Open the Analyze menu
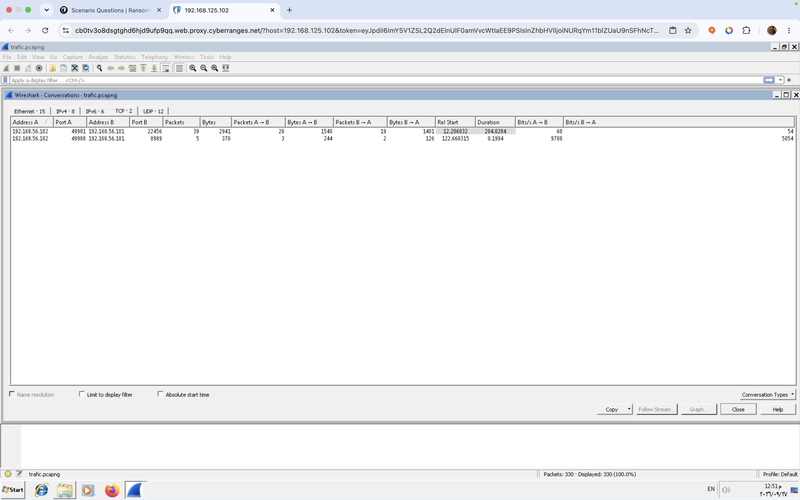This screenshot has height=500, width=800. [98, 57]
